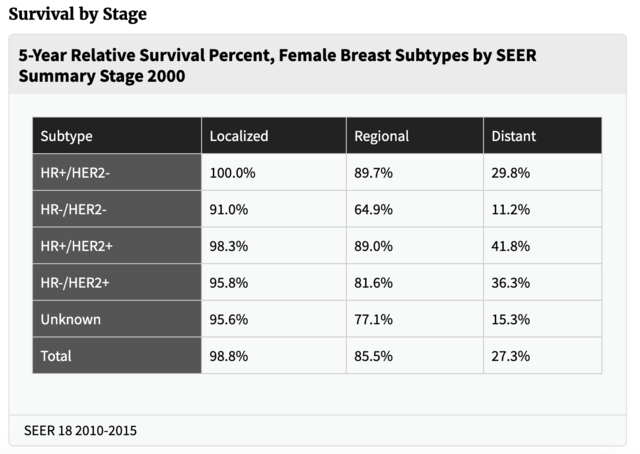Click the 95.8% localized survival cell
This screenshot has height=454, width=640.
(x=274, y=283)
